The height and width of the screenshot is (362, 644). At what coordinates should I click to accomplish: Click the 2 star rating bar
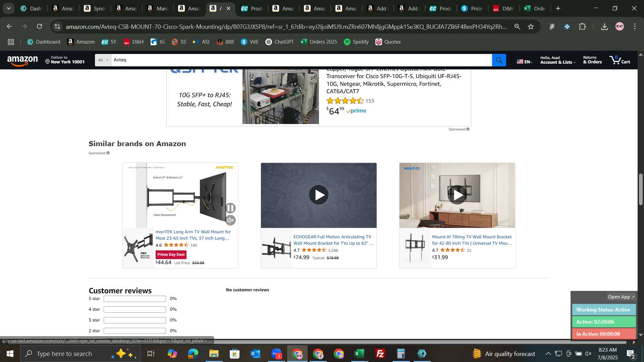coord(135,331)
